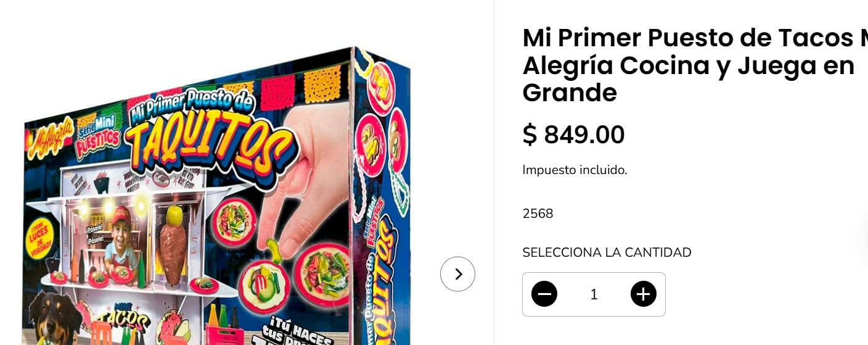Click the SKU number 2568
The image size is (868, 345).
point(538,214)
